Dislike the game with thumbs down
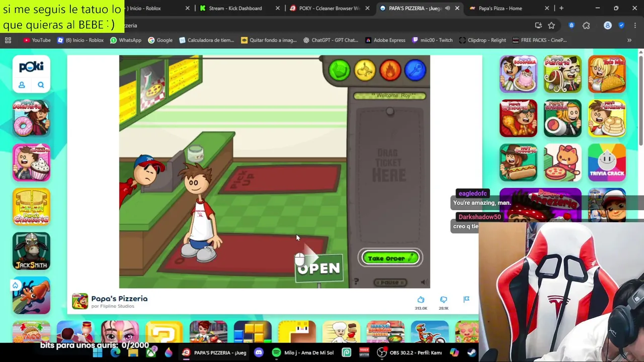644x362 pixels. point(443,300)
